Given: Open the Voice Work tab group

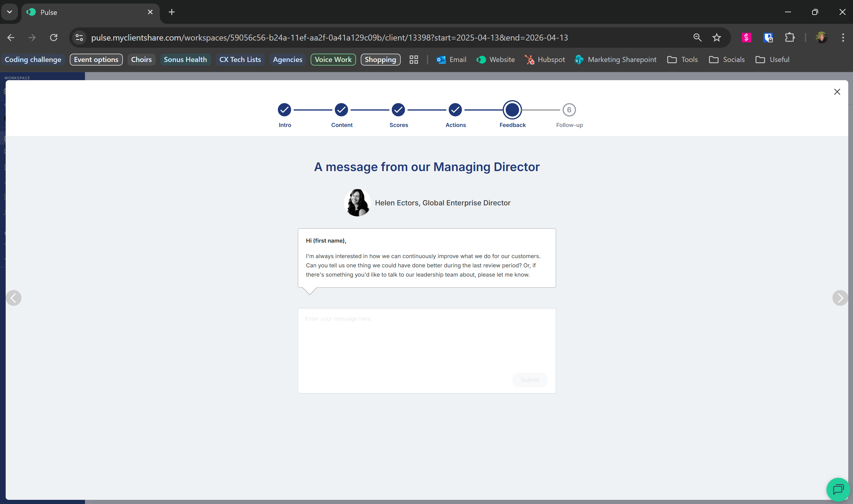Looking at the screenshot, I should click(333, 59).
